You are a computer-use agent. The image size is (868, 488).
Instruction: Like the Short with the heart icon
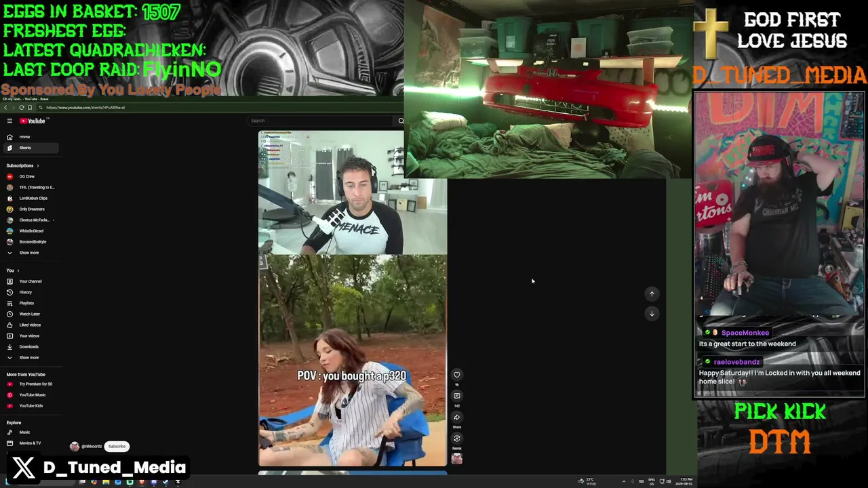(x=457, y=375)
